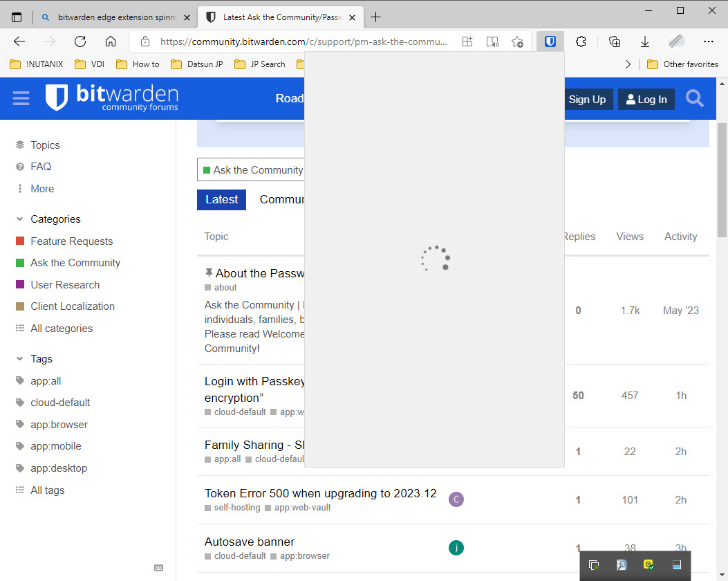
Task: Open the Ask the Community category dropdown
Action: 252,170
